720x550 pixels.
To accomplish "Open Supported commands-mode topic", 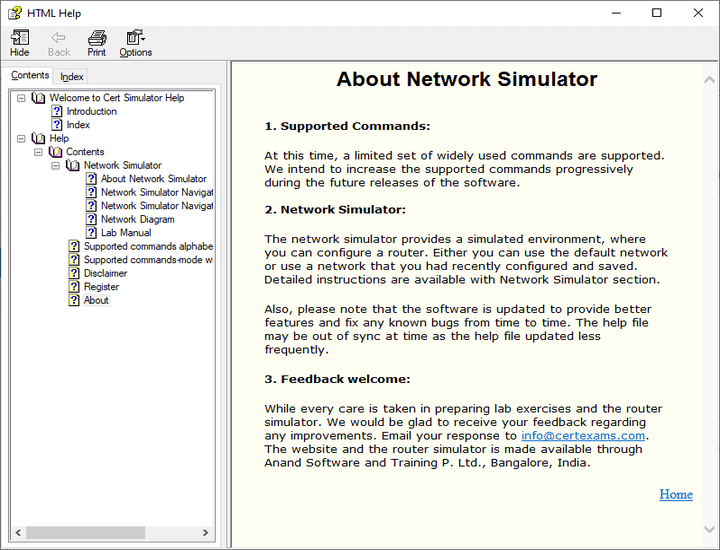I will point(148,259).
